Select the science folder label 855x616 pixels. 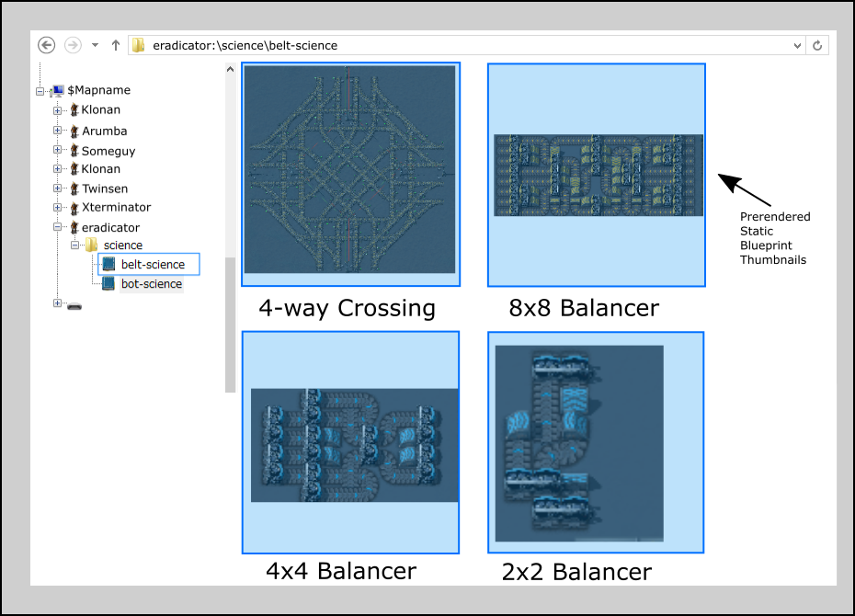(123, 245)
